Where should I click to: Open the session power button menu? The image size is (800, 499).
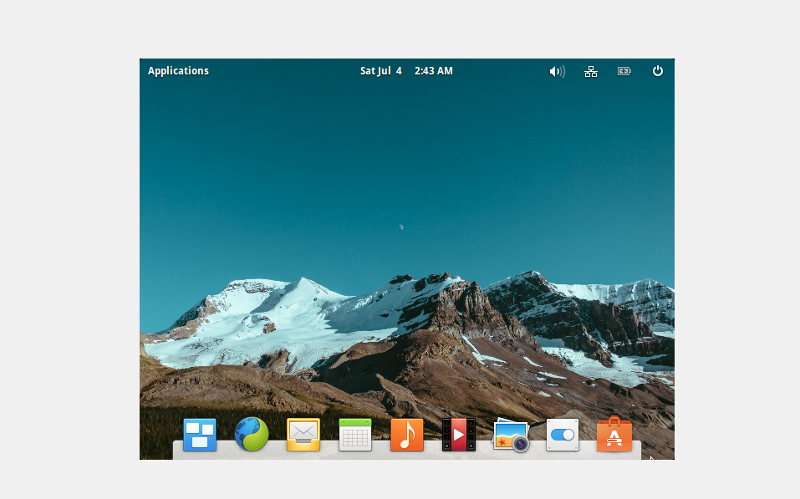[x=658, y=71]
